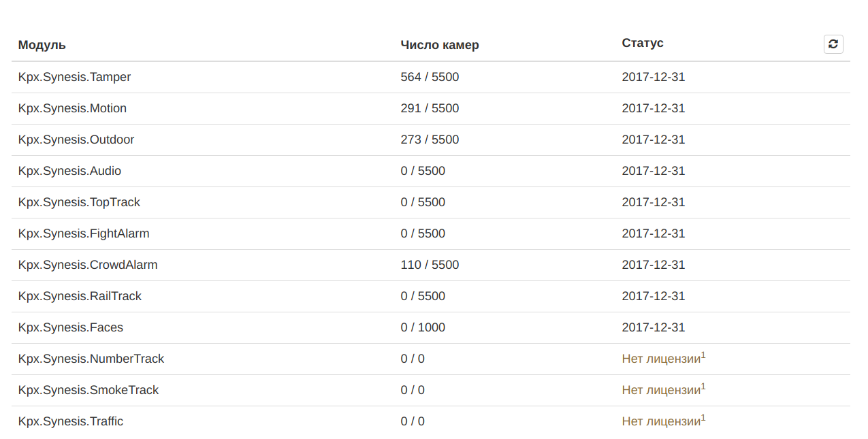Click the Kpx.Synesis.RailTrack module name
Image resolution: width=868 pixels, height=439 pixels.
point(80,296)
